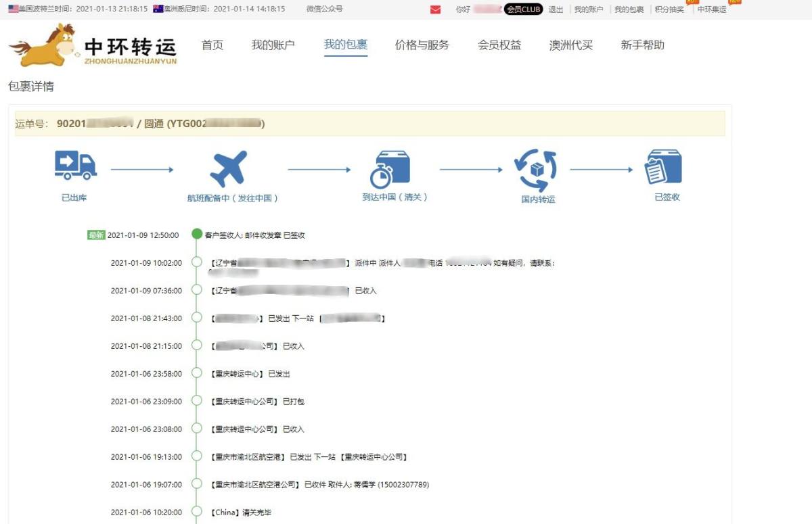Open the 澳洲代买 navigation tab
This screenshot has width=812, height=524.
[571, 45]
